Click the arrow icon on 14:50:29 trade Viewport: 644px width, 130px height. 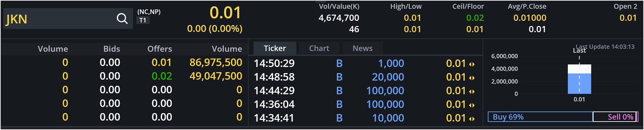(x=472, y=64)
